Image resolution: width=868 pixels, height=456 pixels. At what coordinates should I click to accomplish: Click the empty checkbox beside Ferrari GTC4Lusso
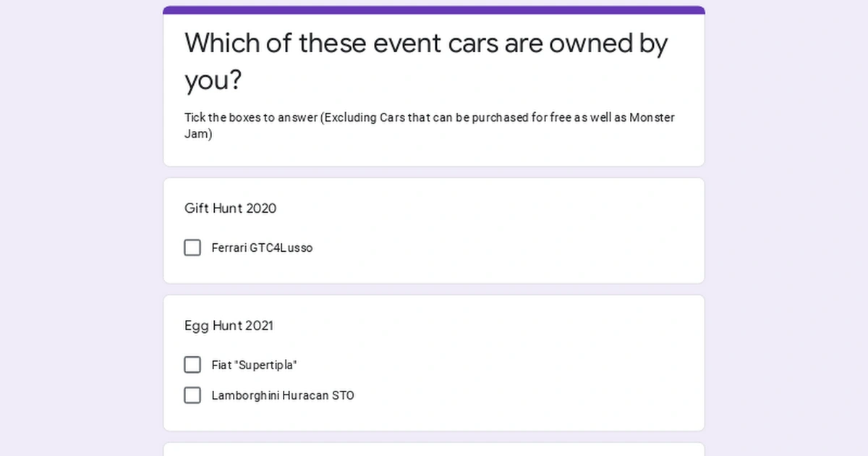(192, 248)
